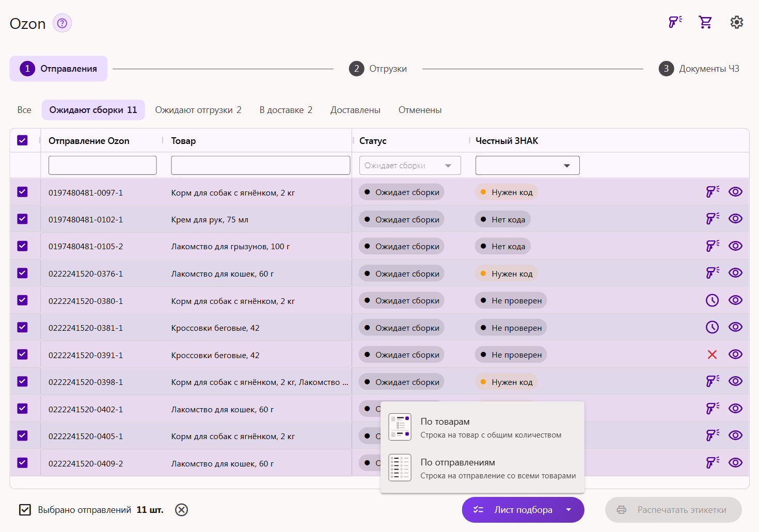Uncheck shipment 0197480481-0105-2 checkbox

pos(22,246)
